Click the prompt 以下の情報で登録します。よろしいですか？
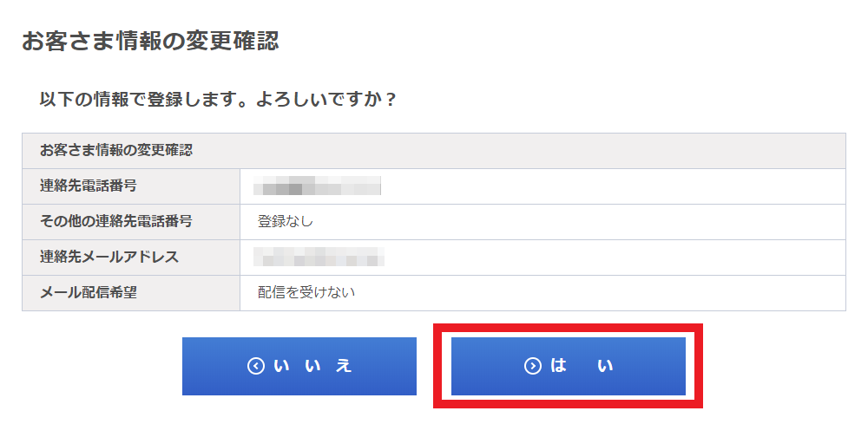The image size is (868, 424). tap(218, 100)
